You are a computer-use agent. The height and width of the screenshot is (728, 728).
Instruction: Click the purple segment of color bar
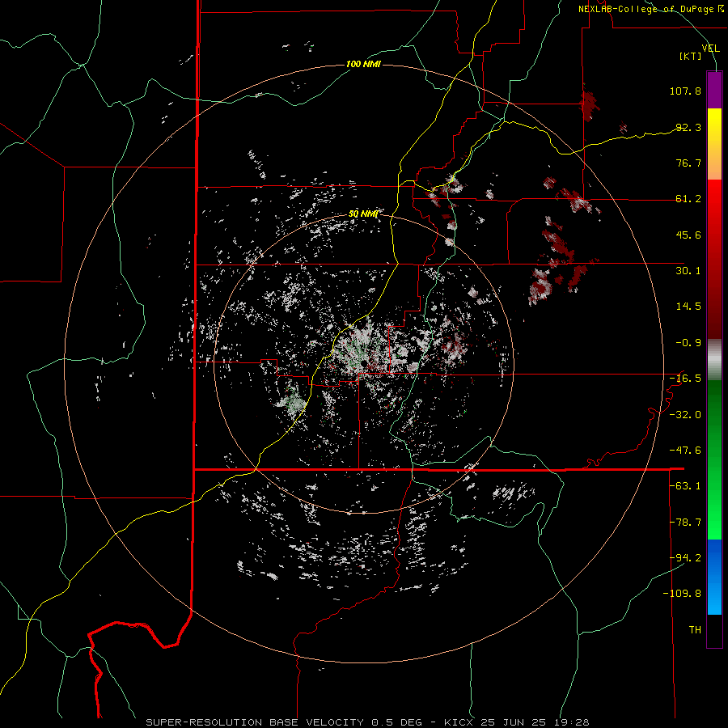pyautogui.click(x=714, y=91)
